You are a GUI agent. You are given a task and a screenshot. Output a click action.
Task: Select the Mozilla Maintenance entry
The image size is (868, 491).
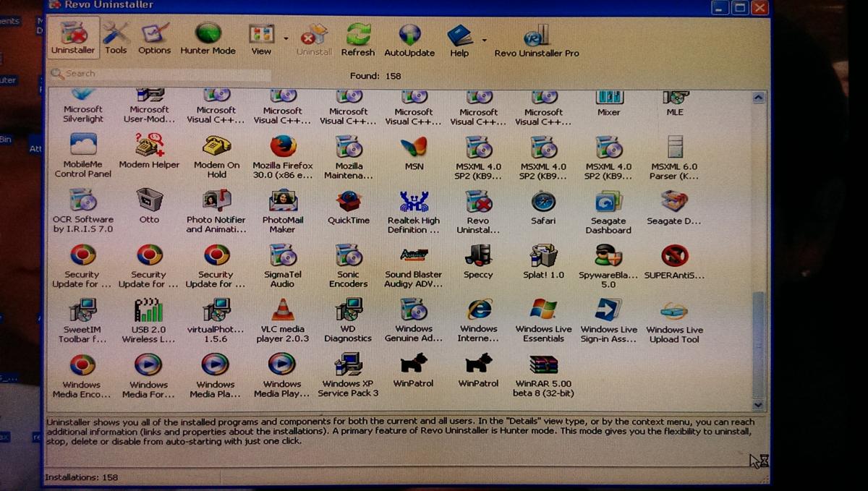point(349,157)
